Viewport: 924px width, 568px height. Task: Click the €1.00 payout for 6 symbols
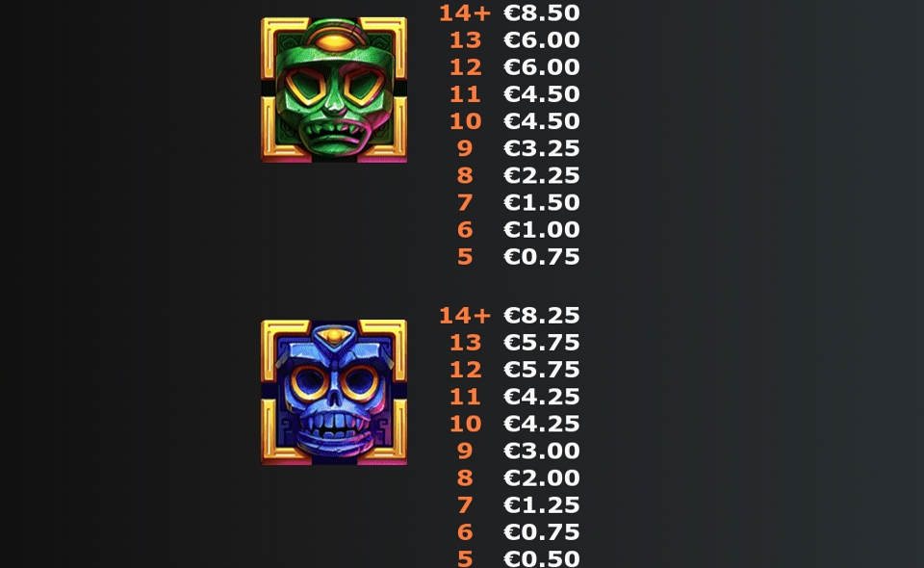coord(542,230)
